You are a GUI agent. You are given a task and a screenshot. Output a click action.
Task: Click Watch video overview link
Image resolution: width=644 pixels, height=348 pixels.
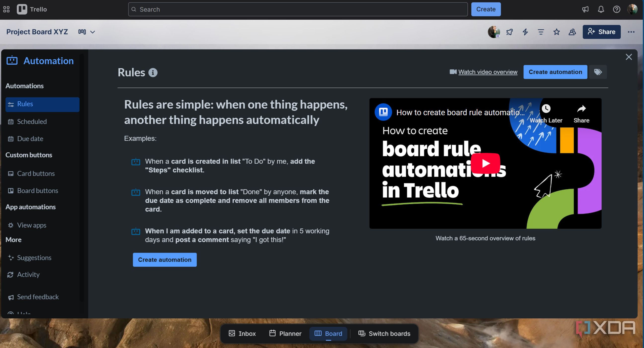tap(487, 72)
